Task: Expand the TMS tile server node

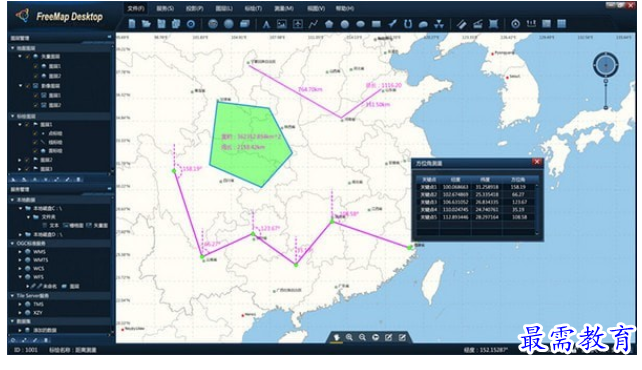Action: pos(20,304)
